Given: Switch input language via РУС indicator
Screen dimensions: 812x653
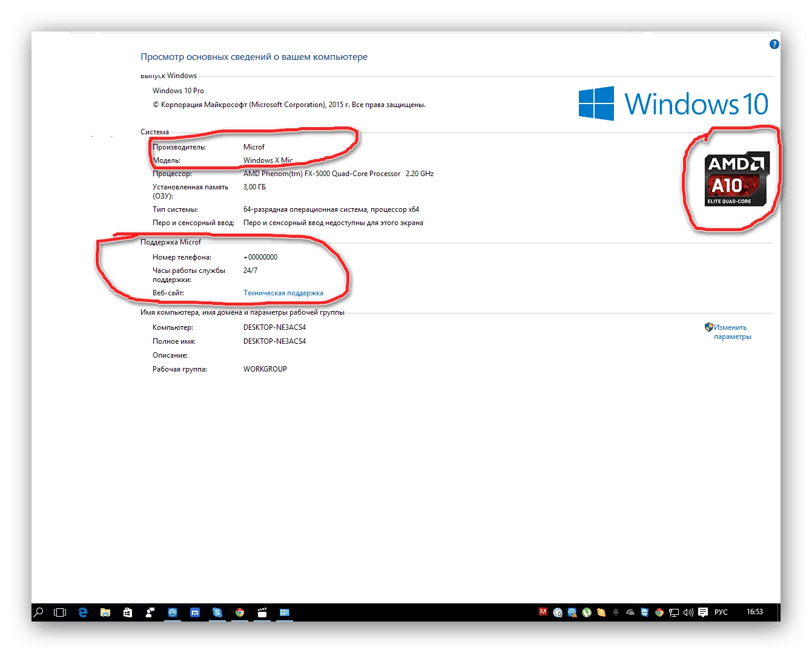Looking at the screenshot, I should [x=721, y=612].
